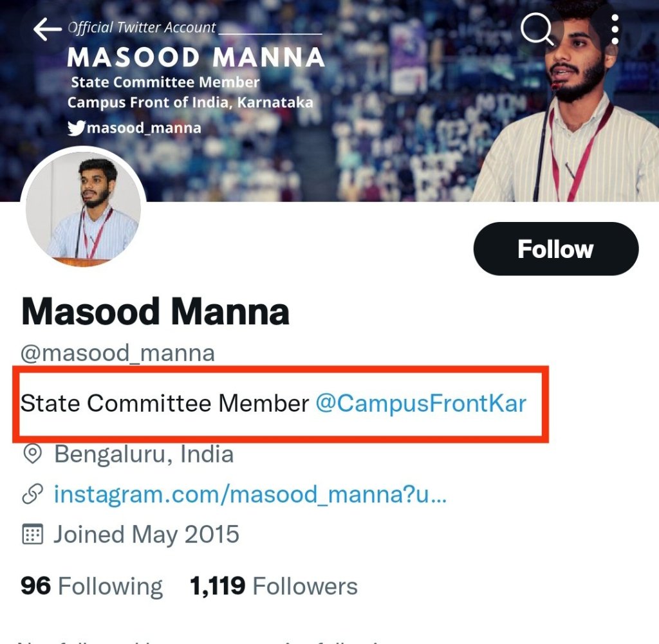
Task: Tap the large MASOOD MANNA banner heading
Action: 196,58
